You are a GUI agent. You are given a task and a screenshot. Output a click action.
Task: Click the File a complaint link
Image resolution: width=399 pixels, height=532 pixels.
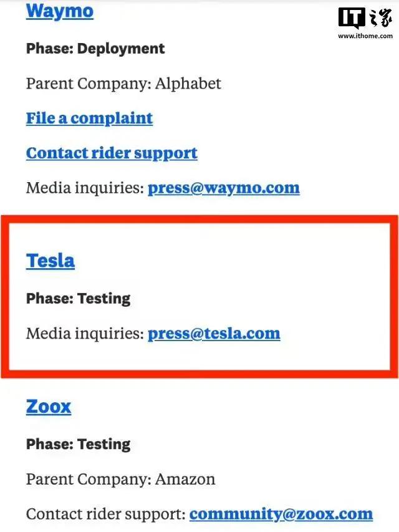pyautogui.click(x=89, y=118)
